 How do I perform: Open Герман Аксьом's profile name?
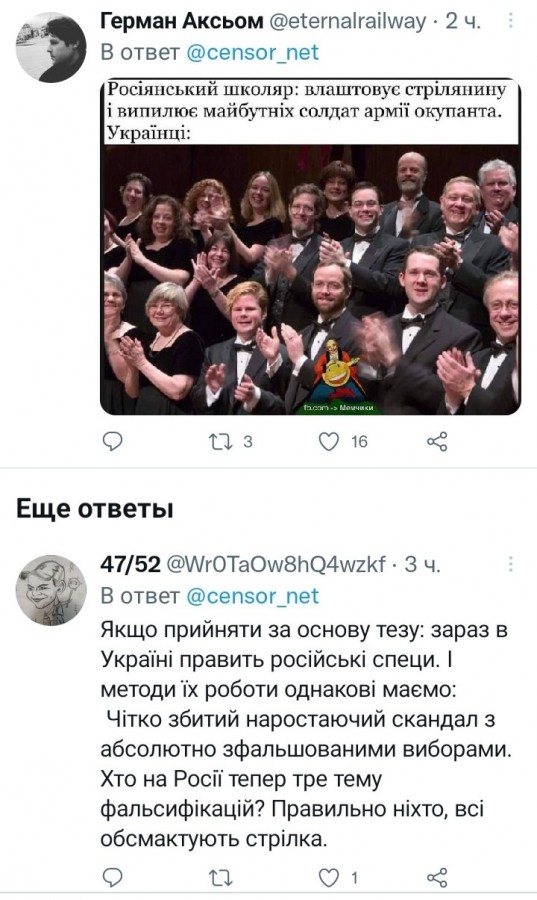coord(181,22)
